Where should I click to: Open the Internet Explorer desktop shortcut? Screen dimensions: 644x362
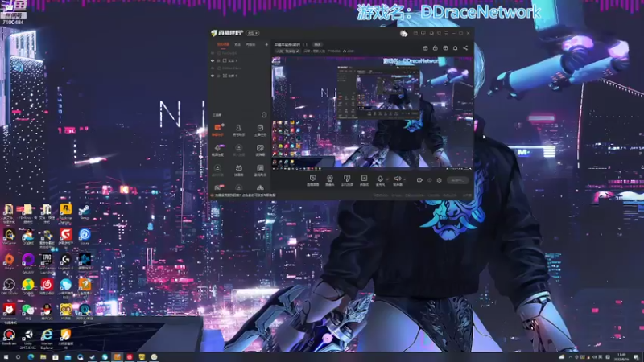coord(47,339)
